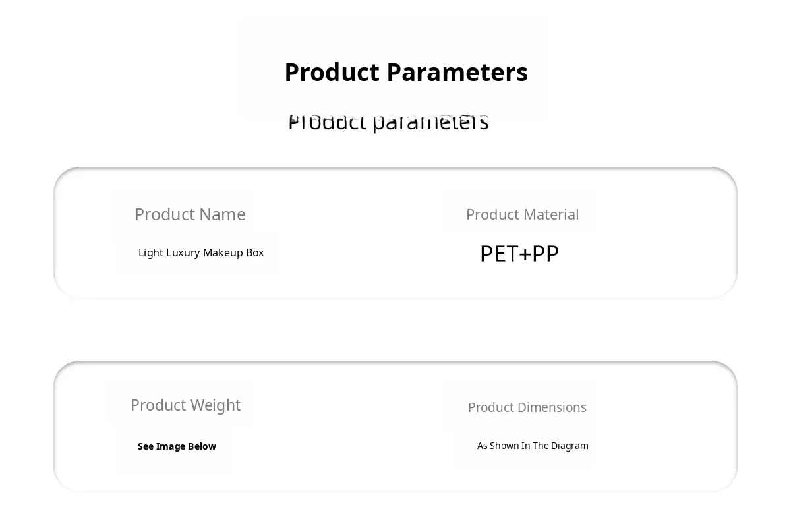Select the "Product Material" label
Viewport: 791px width, 532px height.
[x=522, y=214]
